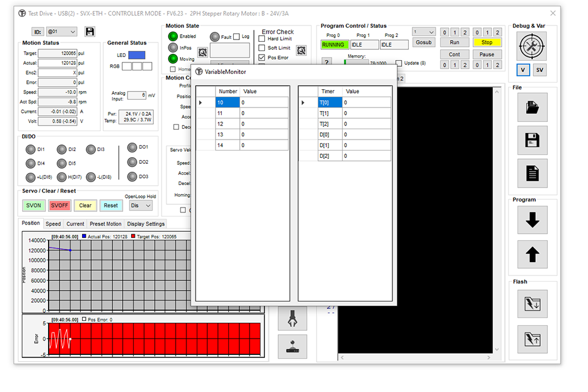Toggle the Fault Log checkbox
The width and height of the screenshot is (588, 392).
coord(237,37)
